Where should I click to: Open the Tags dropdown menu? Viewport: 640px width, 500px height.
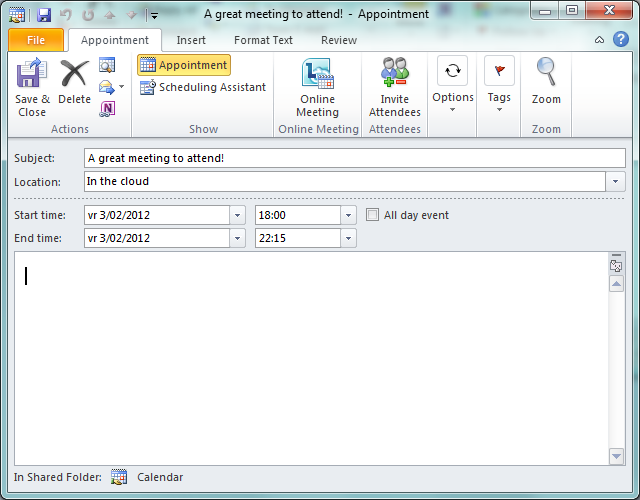tap(499, 85)
